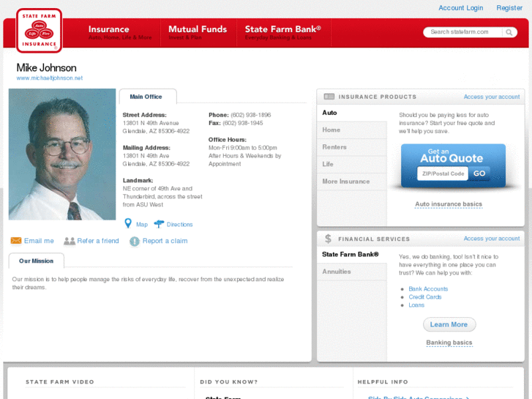Click the Email me link
This screenshot has width=532, height=399.
coord(39,241)
